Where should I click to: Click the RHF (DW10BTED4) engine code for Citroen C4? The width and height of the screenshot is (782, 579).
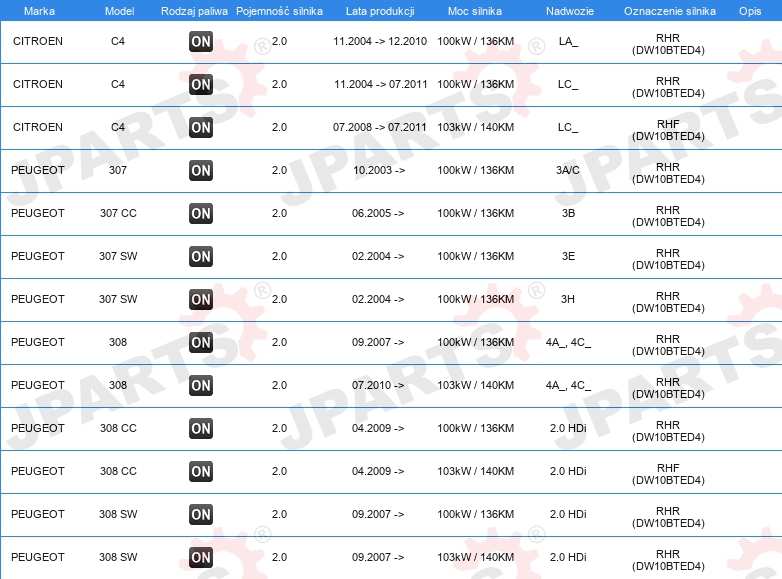668,130
